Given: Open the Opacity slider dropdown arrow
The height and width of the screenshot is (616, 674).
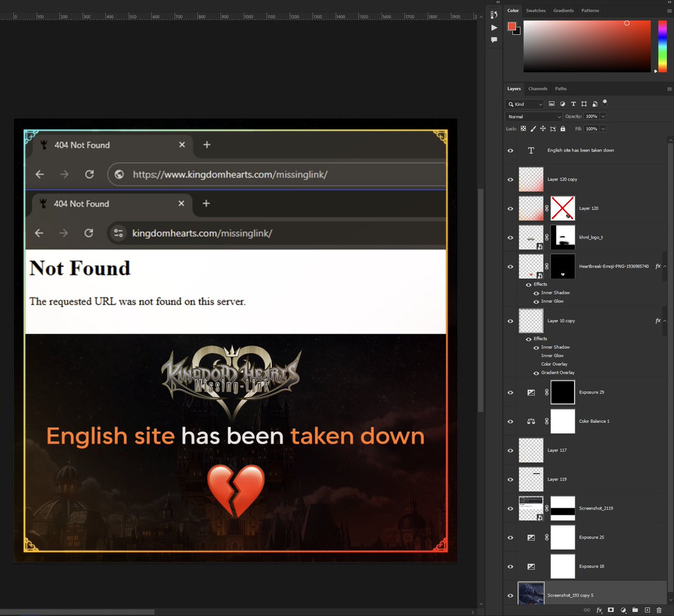Looking at the screenshot, I should (603, 116).
